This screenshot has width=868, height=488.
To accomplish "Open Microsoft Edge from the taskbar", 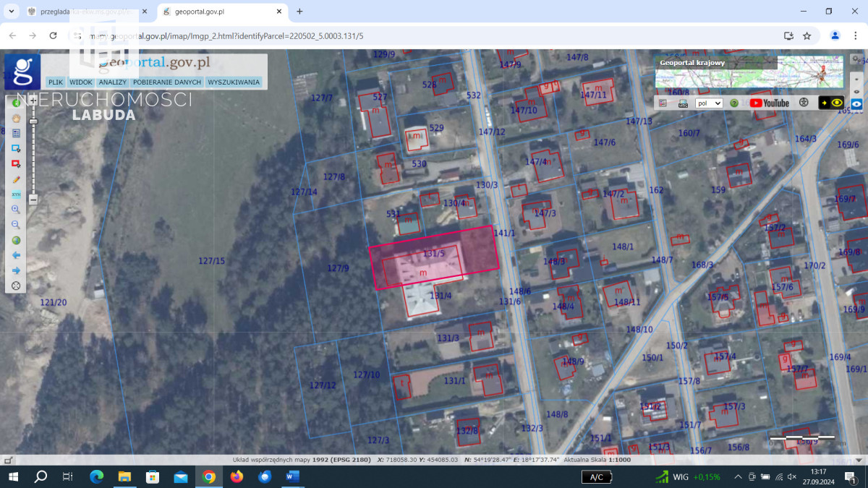I will point(96,476).
